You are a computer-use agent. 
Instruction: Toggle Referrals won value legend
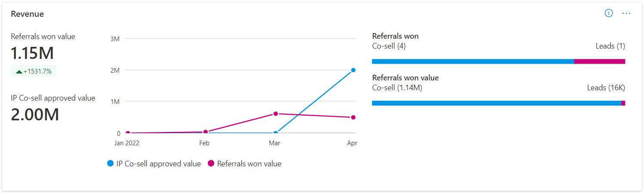point(244,164)
